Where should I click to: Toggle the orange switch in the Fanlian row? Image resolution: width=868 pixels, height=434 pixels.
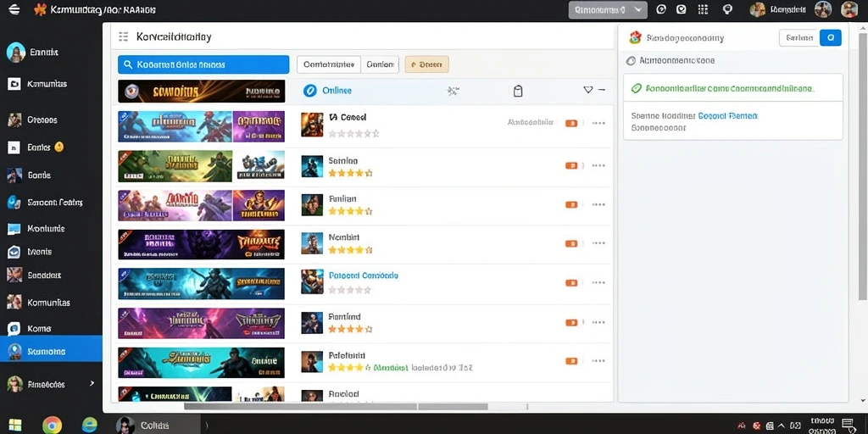click(x=571, y=205)
